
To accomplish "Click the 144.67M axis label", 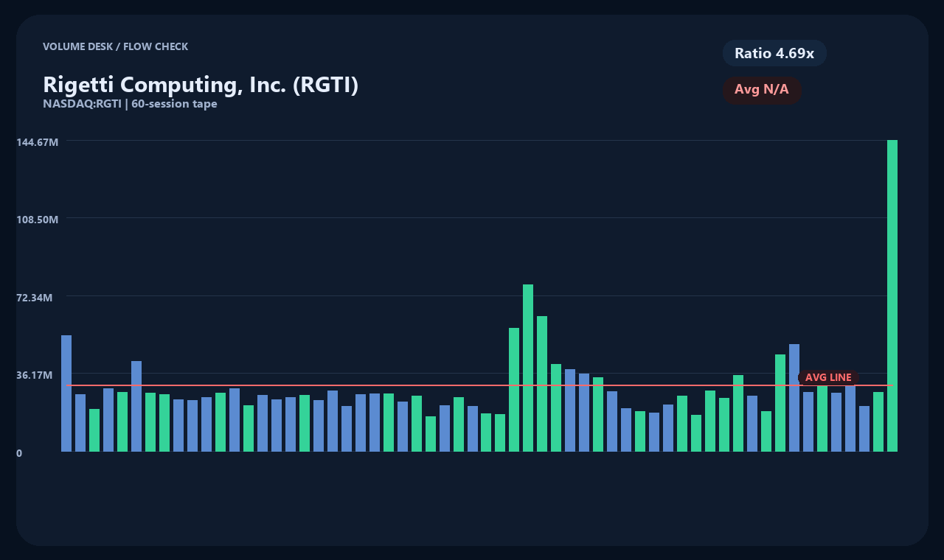I will [x=38, y=141].
